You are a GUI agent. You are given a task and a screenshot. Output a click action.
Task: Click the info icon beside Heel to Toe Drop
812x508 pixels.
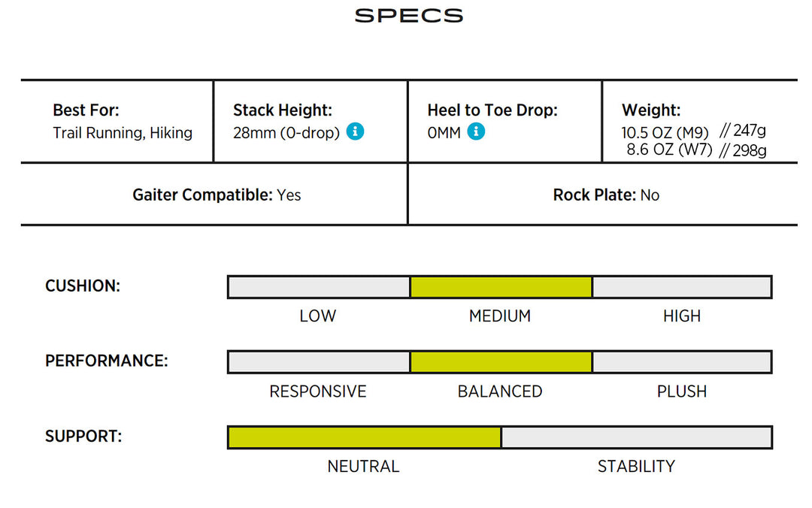point(475,132)
